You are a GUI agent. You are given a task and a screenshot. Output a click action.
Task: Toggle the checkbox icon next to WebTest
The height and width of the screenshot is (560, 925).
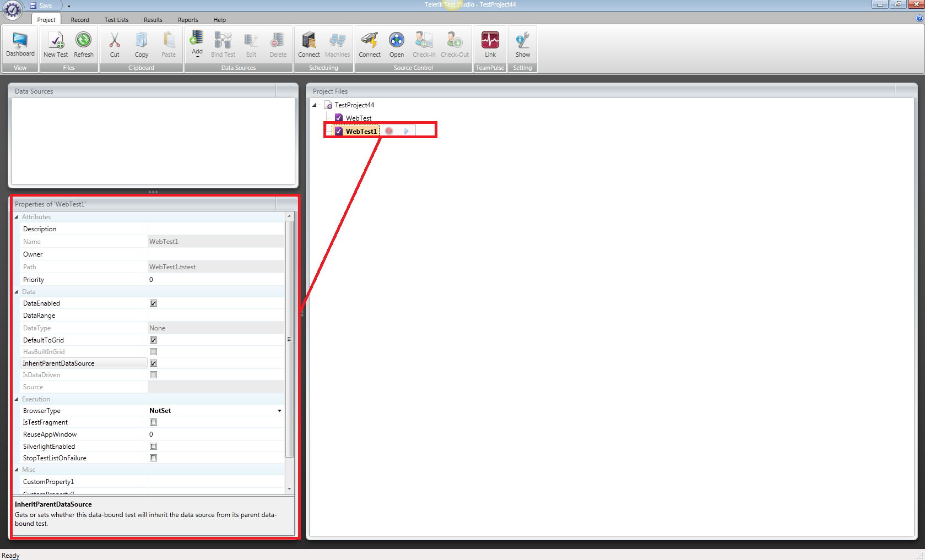(x=339, y=118)
